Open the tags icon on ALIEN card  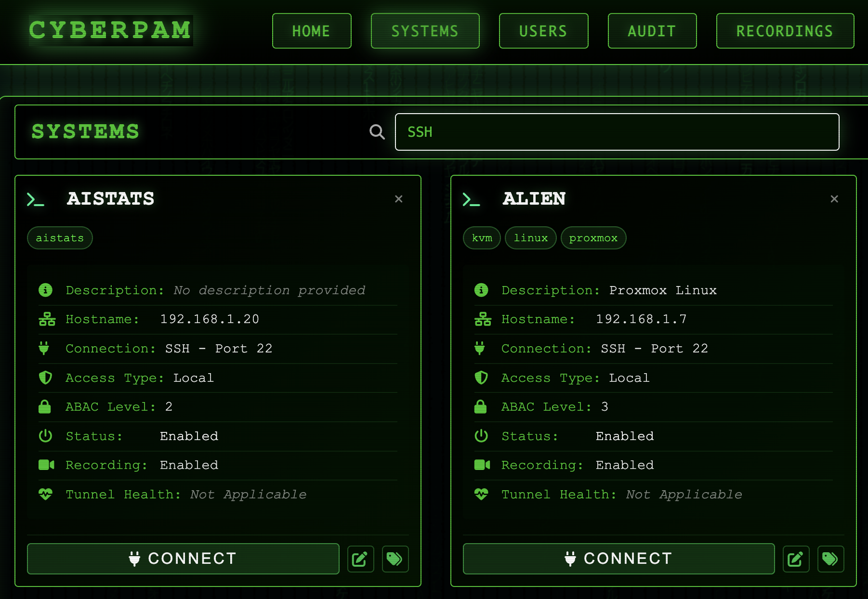[830, 559]
